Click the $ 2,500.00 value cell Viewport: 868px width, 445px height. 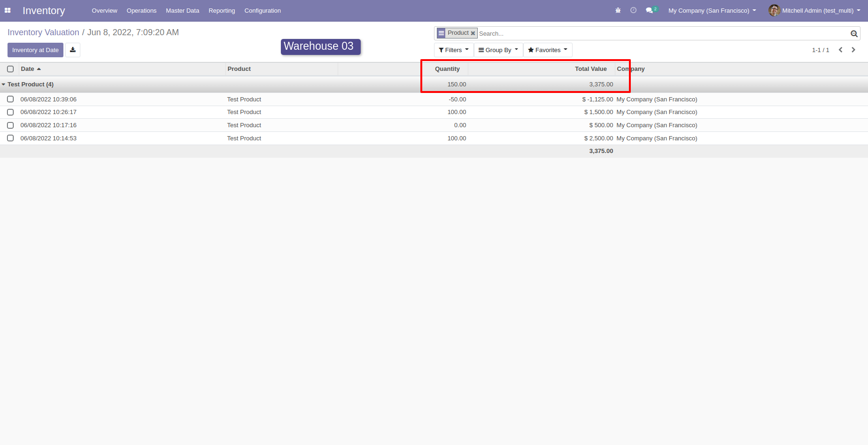(x=598, y=138)
